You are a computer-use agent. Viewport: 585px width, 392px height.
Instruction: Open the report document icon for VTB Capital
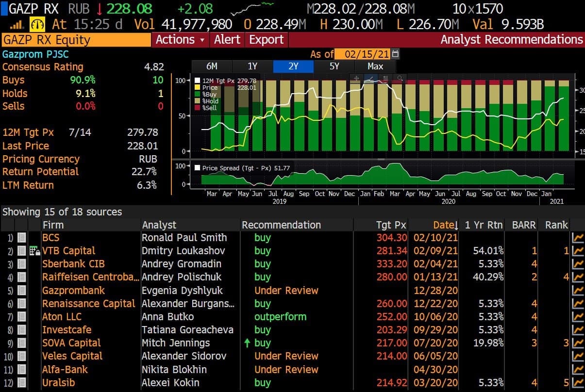[22, 251]
